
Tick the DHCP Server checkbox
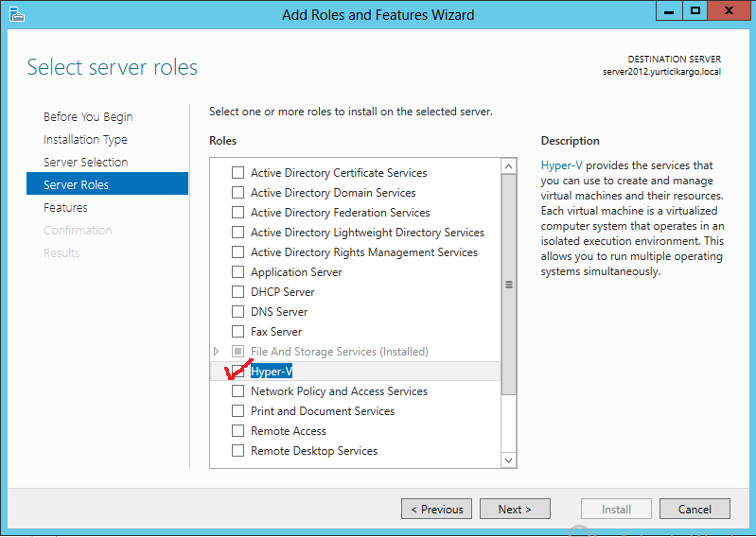[x=237, y=292]
